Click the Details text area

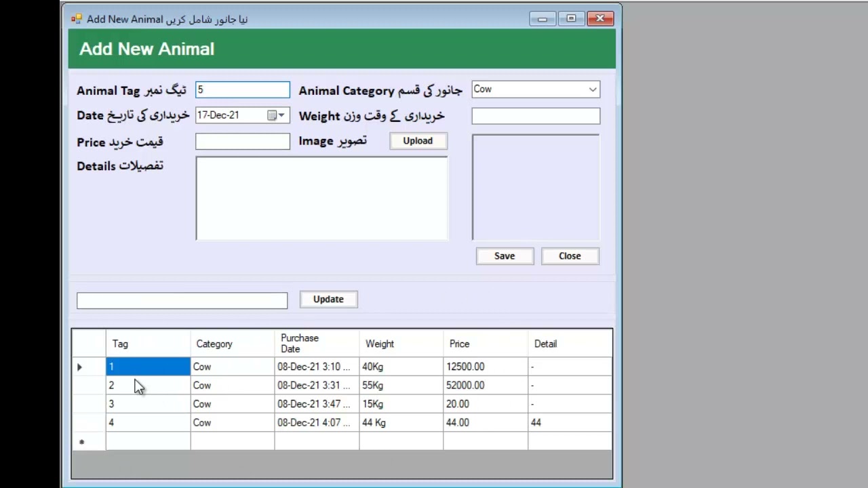pos(321,199)
